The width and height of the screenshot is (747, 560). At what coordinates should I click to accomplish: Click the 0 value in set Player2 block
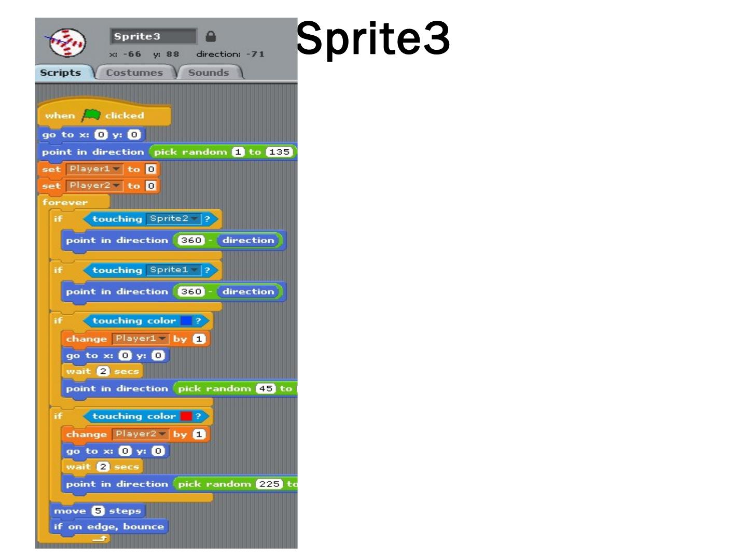(x=150, y=186)
